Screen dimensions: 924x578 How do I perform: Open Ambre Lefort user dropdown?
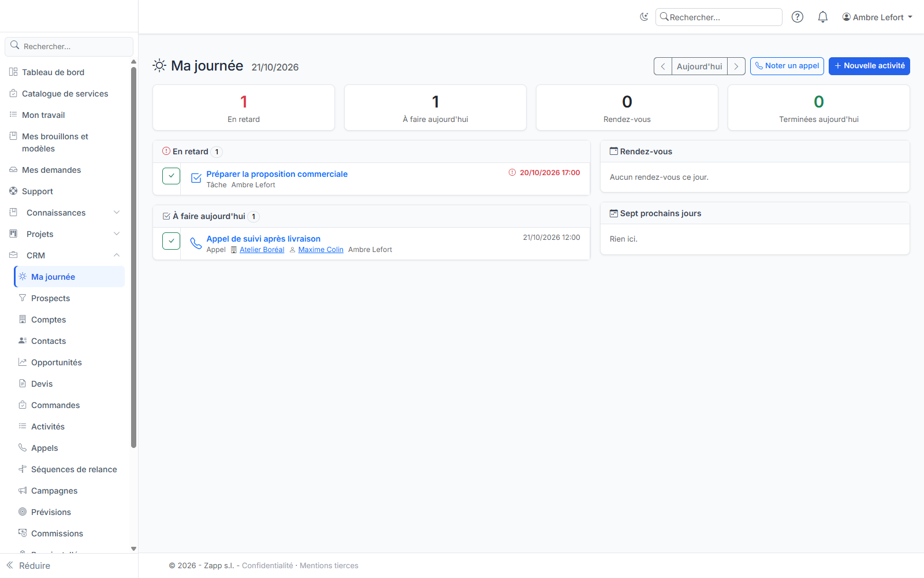877,17
